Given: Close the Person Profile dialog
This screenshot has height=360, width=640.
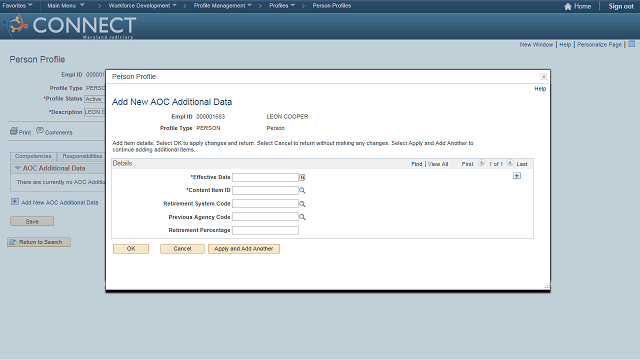Looking at the screenshot, I should (x=543, y=76).
